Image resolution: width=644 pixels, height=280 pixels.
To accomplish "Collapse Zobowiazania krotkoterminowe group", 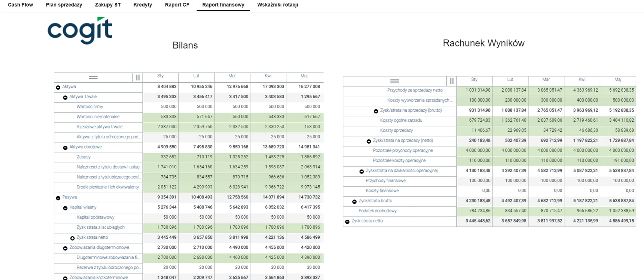I will coord(65,278).
